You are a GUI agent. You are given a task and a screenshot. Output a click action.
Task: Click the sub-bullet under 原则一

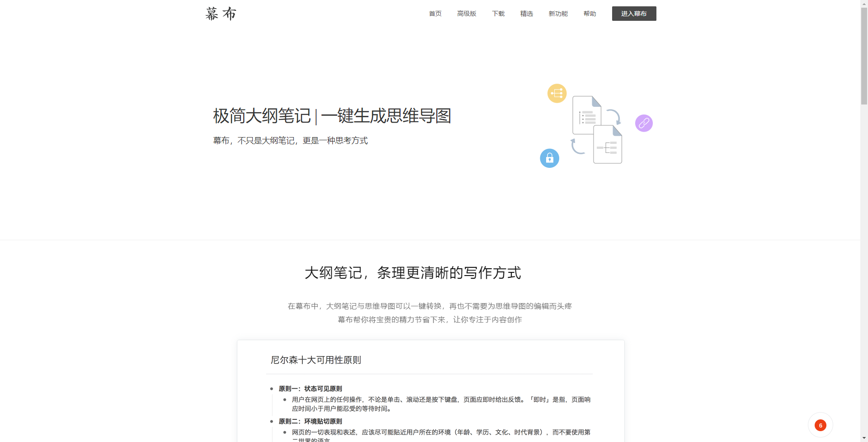pos(285,399)
